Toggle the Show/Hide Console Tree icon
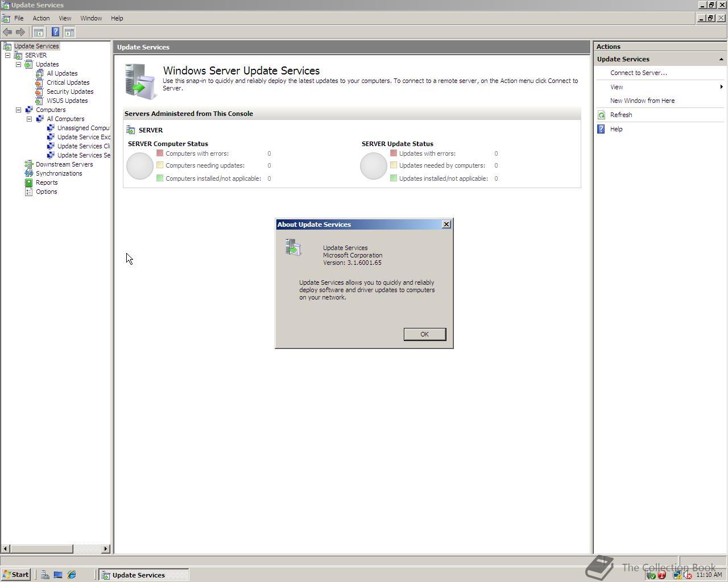 pyautogui.click(x=39, y=32)
